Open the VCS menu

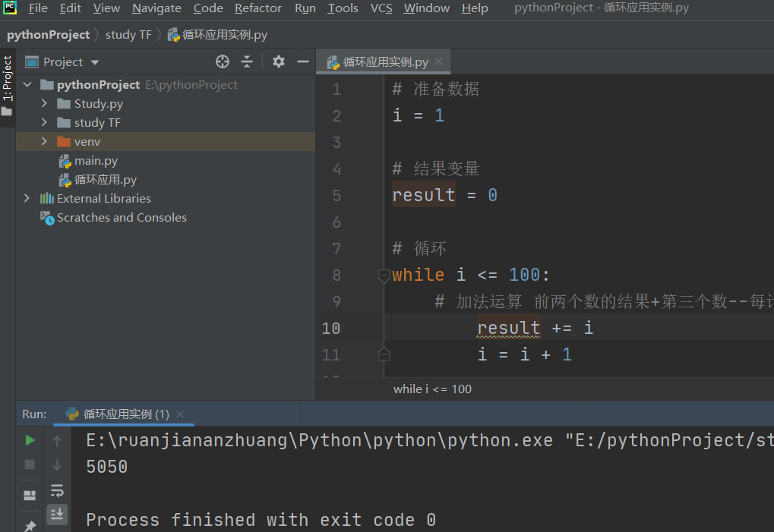click(x=381, y=8)
